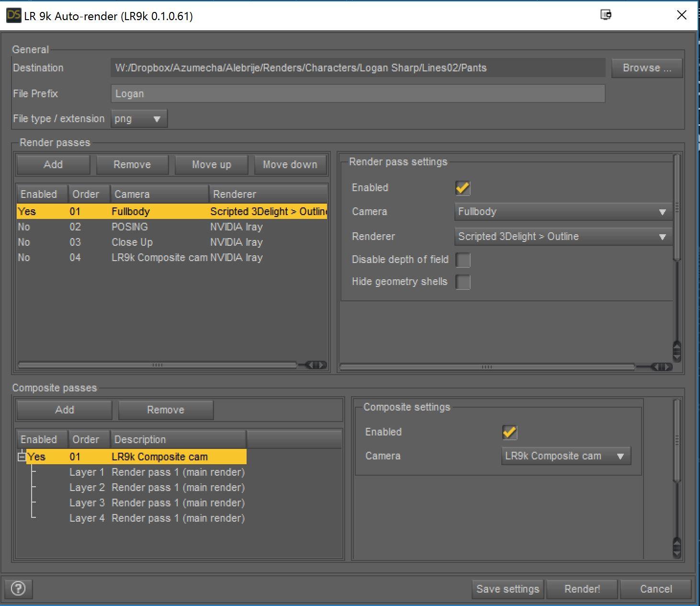Open the Renderer Scripted 3Delight dropdown
Viewport: 700px width, 606px height.
[x=563, y=237]
